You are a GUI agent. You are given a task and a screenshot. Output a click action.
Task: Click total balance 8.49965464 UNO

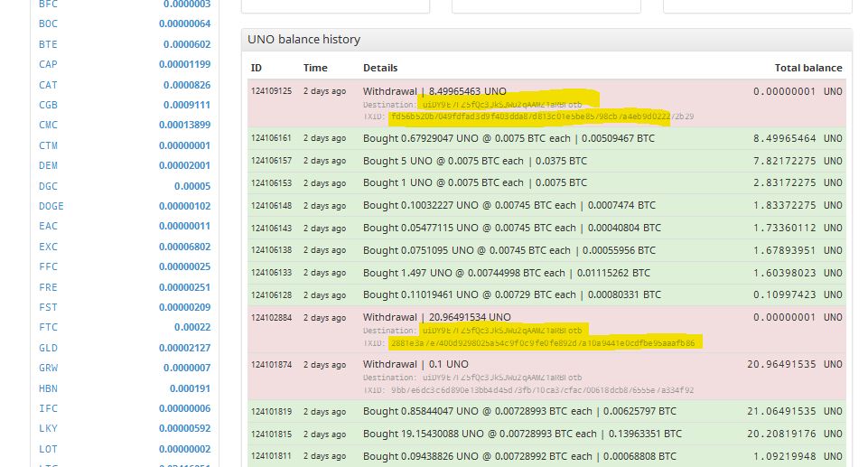click(x=798, y=138)
